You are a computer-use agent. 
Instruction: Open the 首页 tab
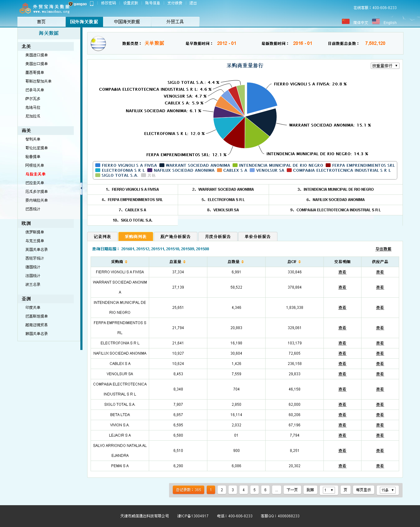41,22
